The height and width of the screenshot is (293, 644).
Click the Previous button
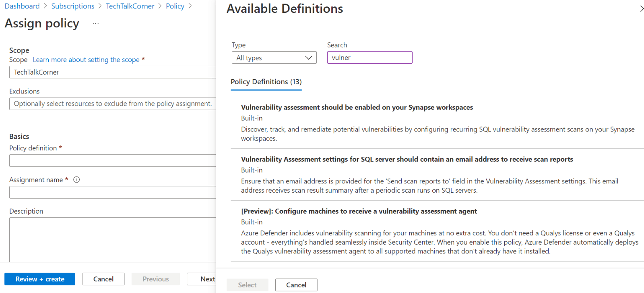tap(156, 279)
